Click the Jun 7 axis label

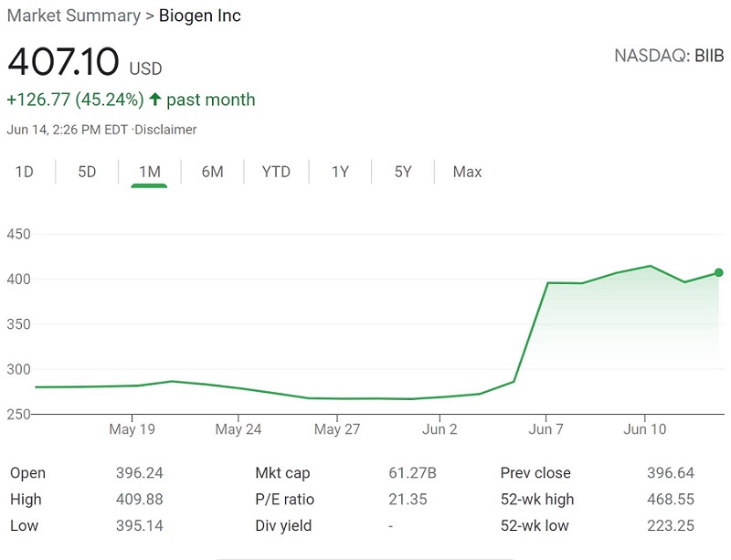(x=546, y=429)
